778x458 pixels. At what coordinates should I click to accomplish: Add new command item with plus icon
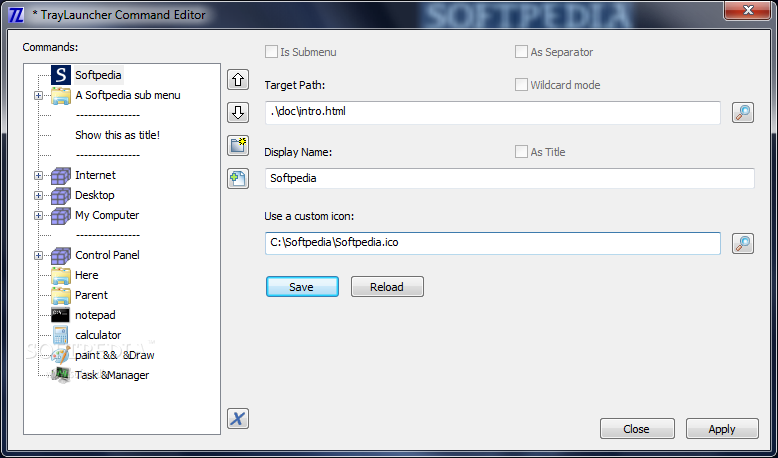[238, 178]
